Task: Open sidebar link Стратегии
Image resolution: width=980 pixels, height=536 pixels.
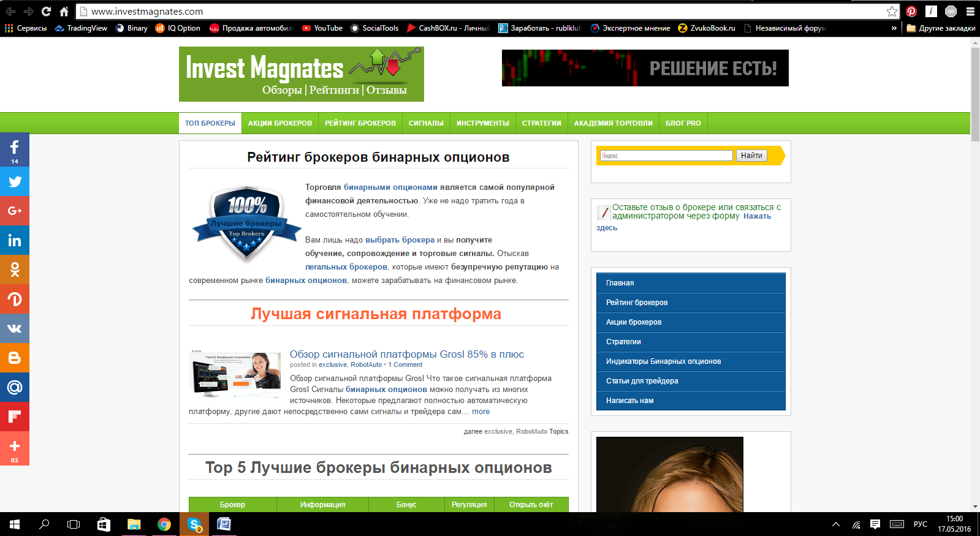Action: (x=691, y=342)
